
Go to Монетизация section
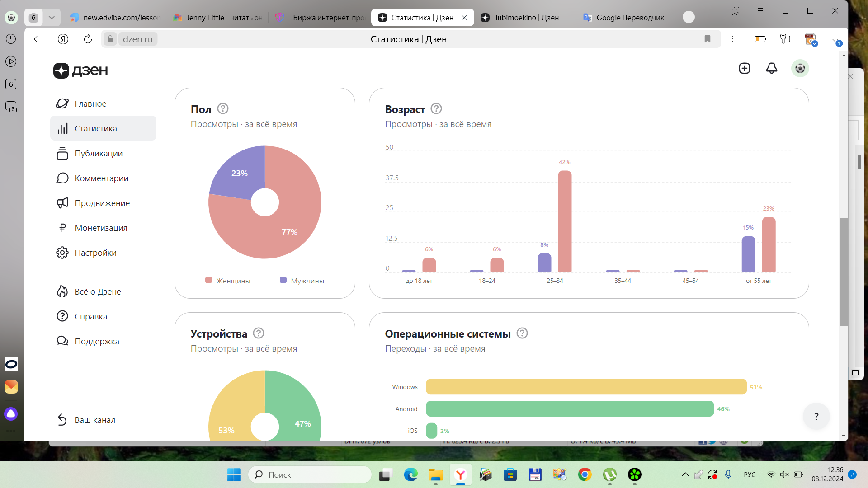tap(101, 228)
